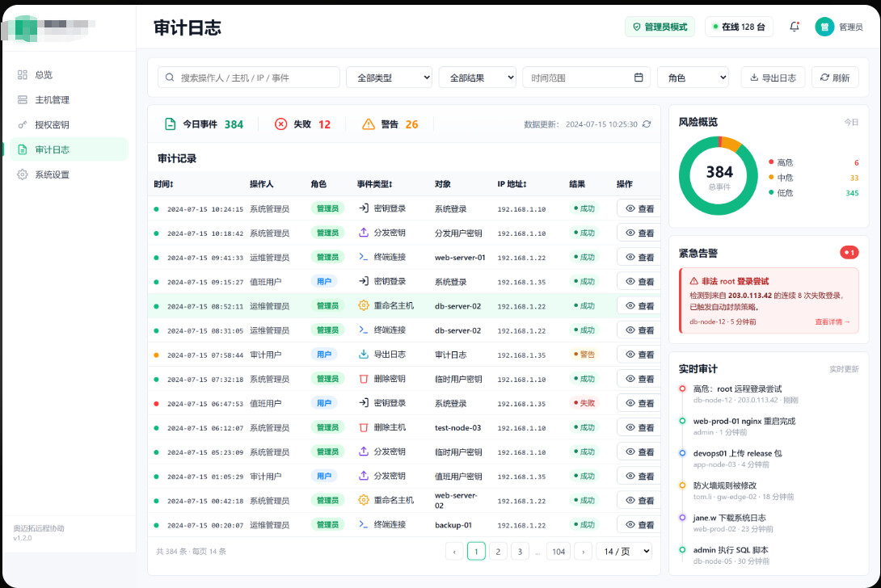
Task: Go to page 3
Action: pyautogui.click(x=520, y=552)
